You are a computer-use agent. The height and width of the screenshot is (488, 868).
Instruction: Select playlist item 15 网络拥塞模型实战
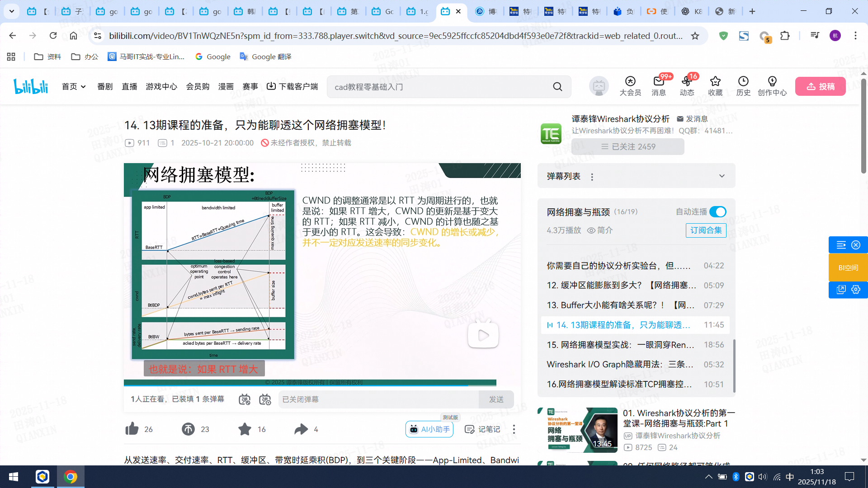[x=620, y=345]
